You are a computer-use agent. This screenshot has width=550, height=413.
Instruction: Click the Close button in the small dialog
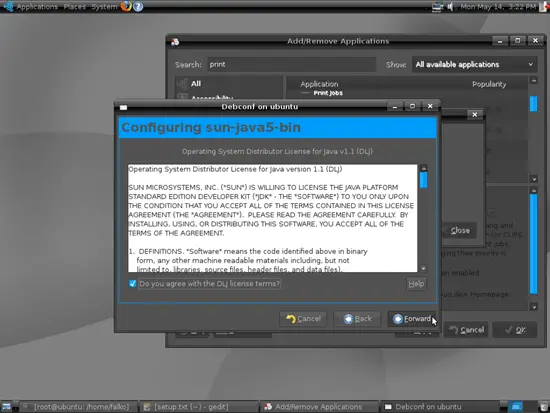point(459,231)
